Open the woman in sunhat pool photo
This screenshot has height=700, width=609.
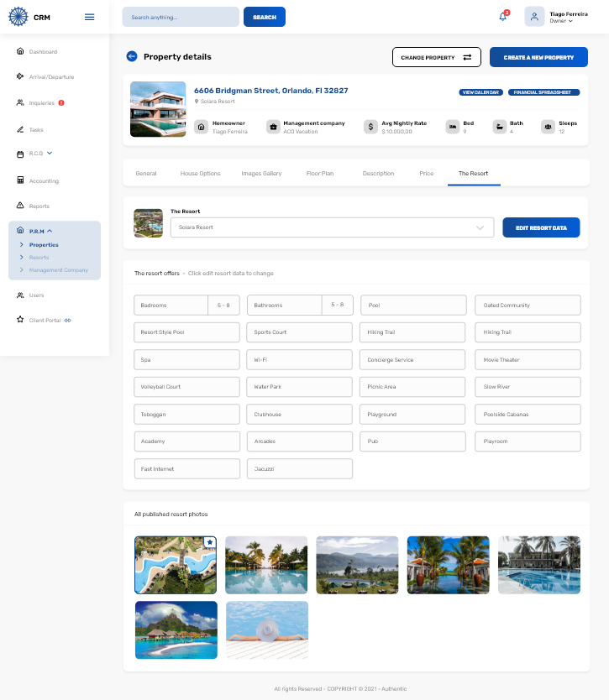click(267, 629)
